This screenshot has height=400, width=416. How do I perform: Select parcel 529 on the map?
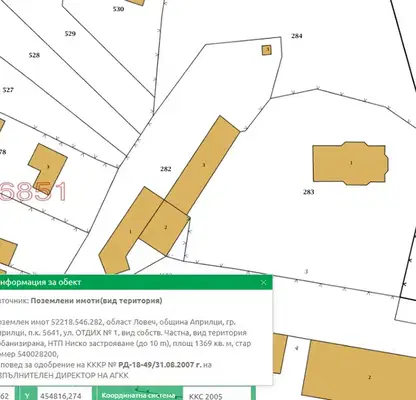70,34
